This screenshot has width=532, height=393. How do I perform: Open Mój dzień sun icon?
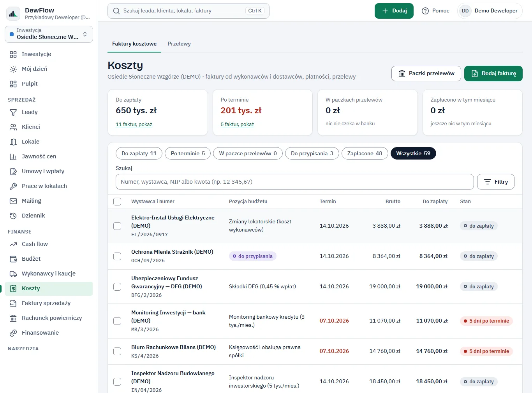coord(13,69)
